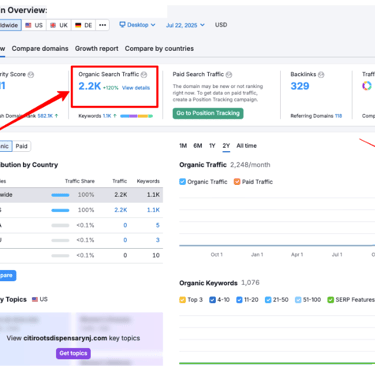Open View details link for organic traffic

coord(136,88)
